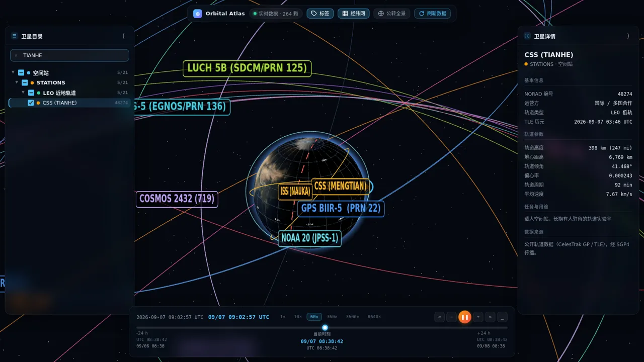
Task: Click the 6,769 km geocentric distance value
Action: (x=620, y=157)
